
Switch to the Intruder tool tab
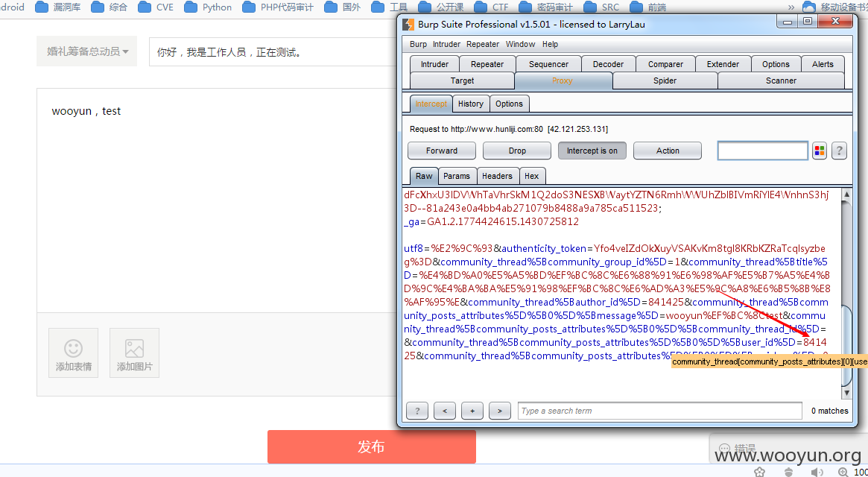[x=434, y=64]
